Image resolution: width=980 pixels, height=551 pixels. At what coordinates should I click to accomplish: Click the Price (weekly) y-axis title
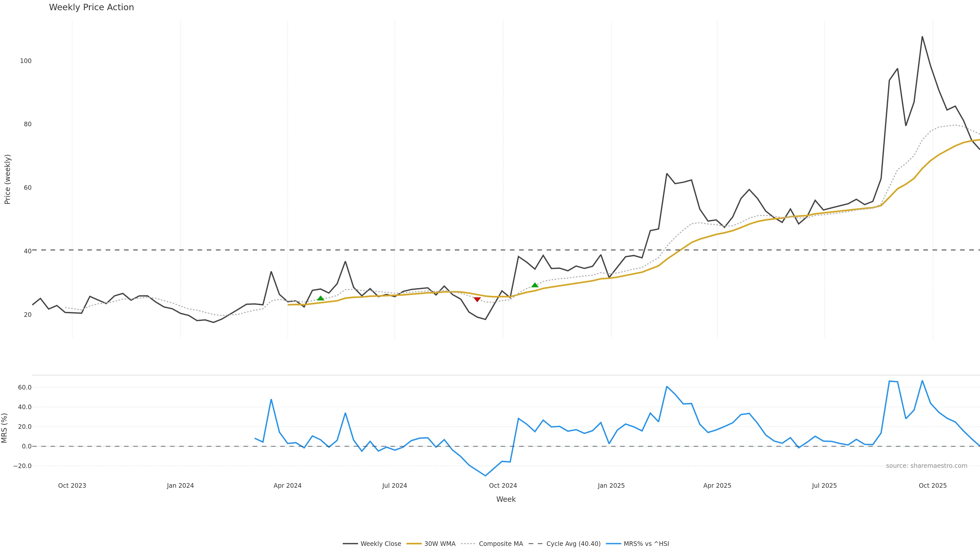(7, 179)
